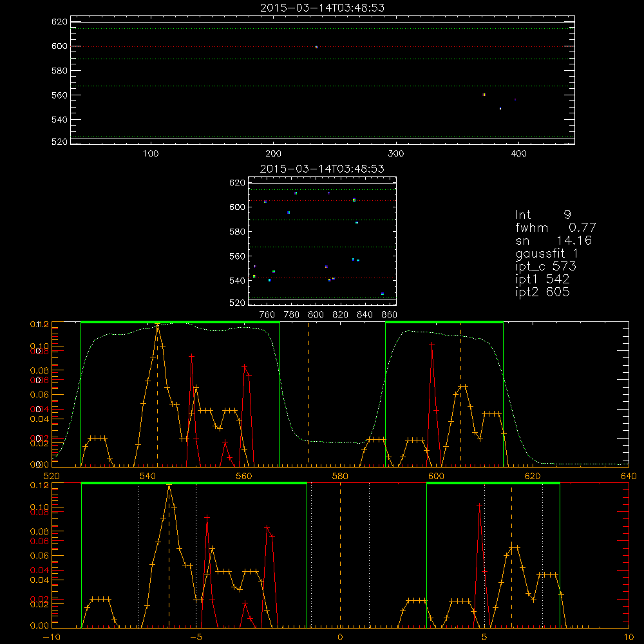Click right thick green bar atop bottom plot
This screenshot has width=644, height=644.
(x=493, y=483)
